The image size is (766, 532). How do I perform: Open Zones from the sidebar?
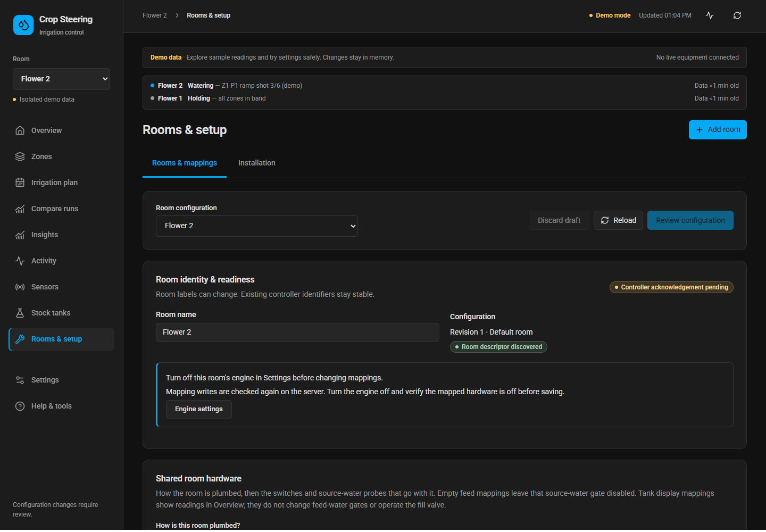(x=62, y=156)
